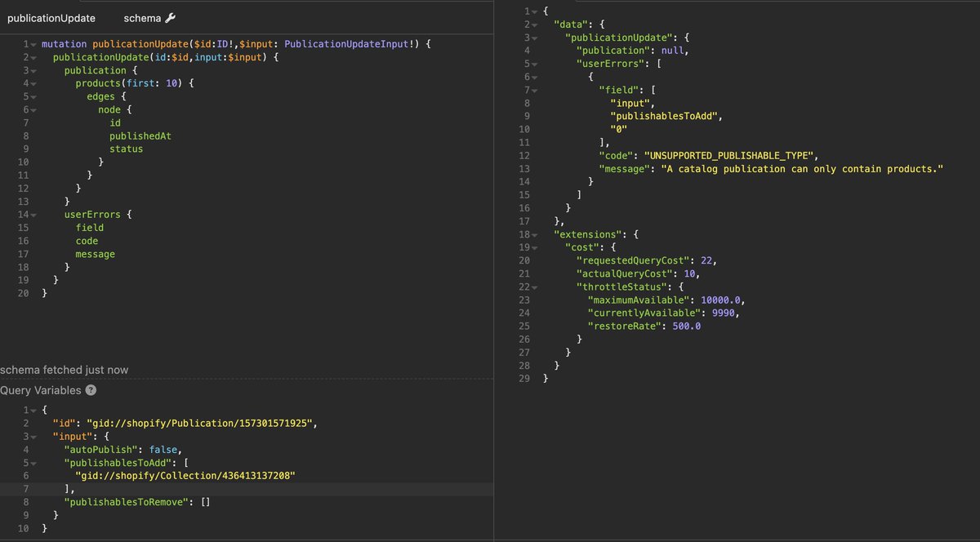
Task: Fold the "cost" object in the response
Action: click(x=535, y=247)
